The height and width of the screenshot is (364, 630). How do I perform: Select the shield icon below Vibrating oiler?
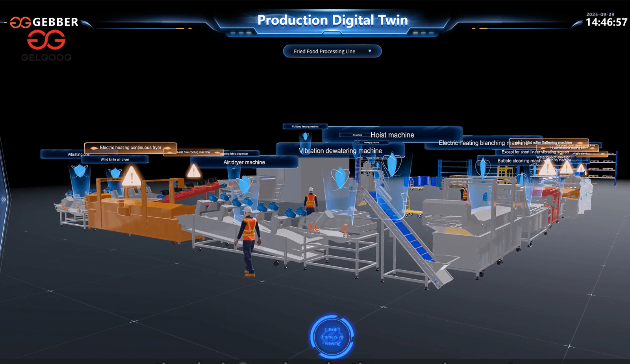(x=80, y=171)
